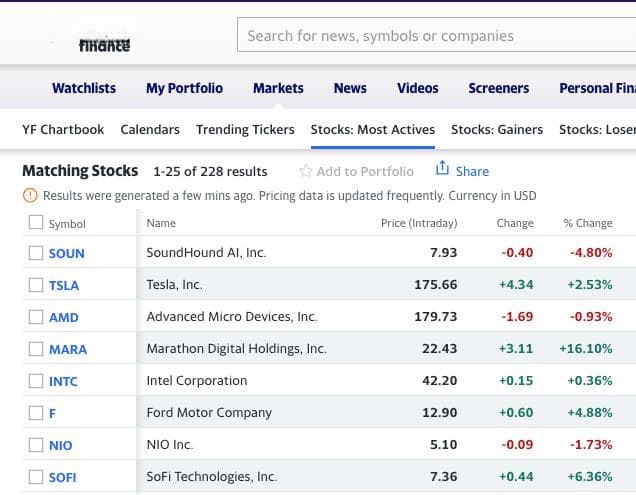Screen dimensions: 636x495
Task: Sort by Symbol column header
Action: [67, 224]
